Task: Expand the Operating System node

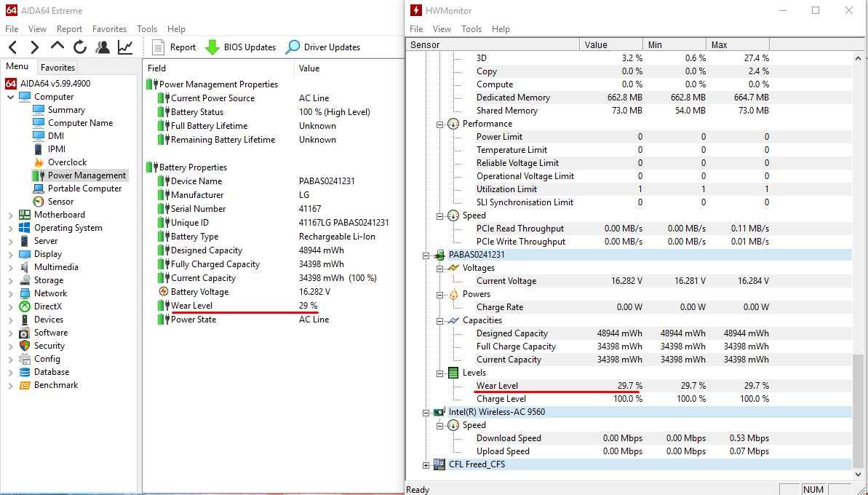Action: pyautogui.click(x=10, y=228)
